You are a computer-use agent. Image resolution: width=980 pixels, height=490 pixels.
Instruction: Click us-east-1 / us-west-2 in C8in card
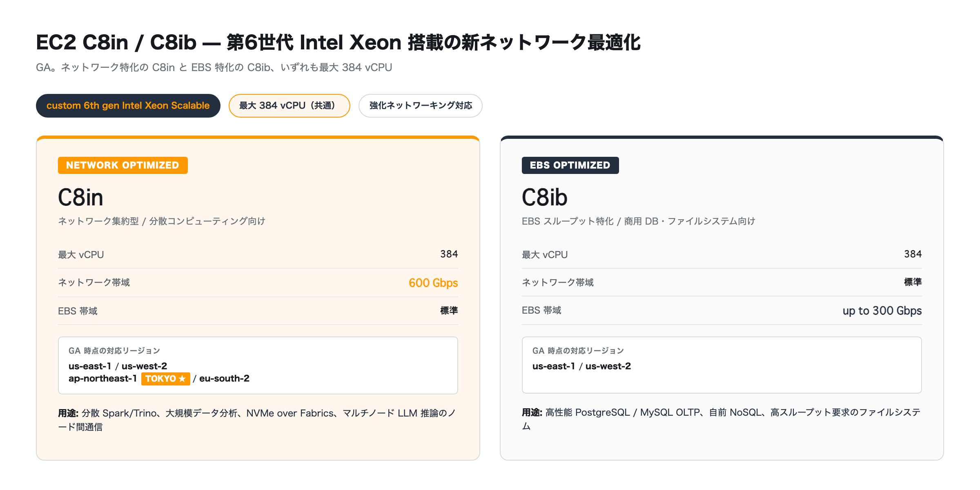[x=118, y=366]
